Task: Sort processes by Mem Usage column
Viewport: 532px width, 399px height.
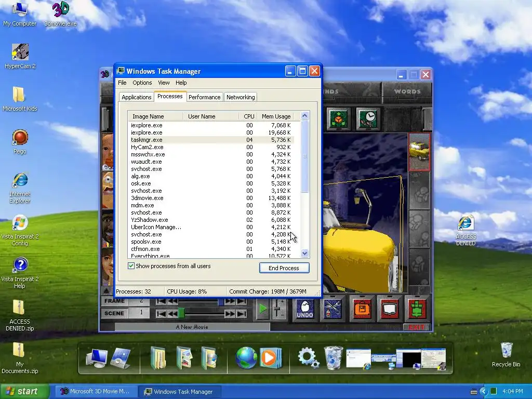Action: (275, 116)
